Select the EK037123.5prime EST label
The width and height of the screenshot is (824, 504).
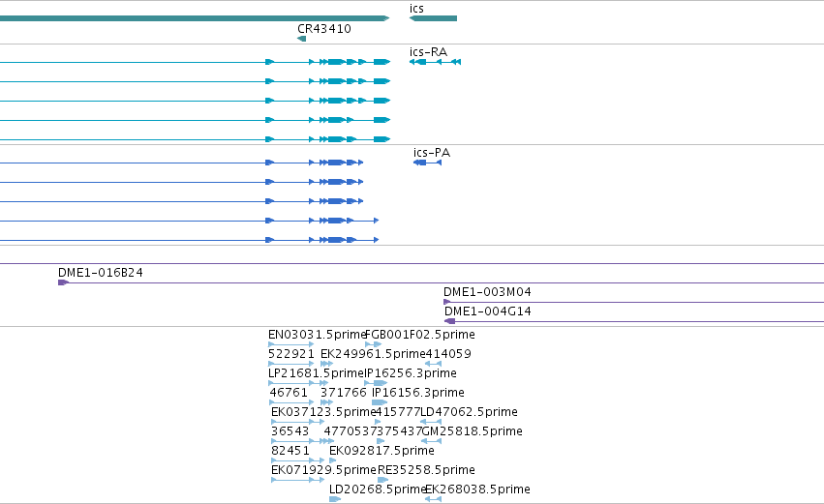(323, 412)
